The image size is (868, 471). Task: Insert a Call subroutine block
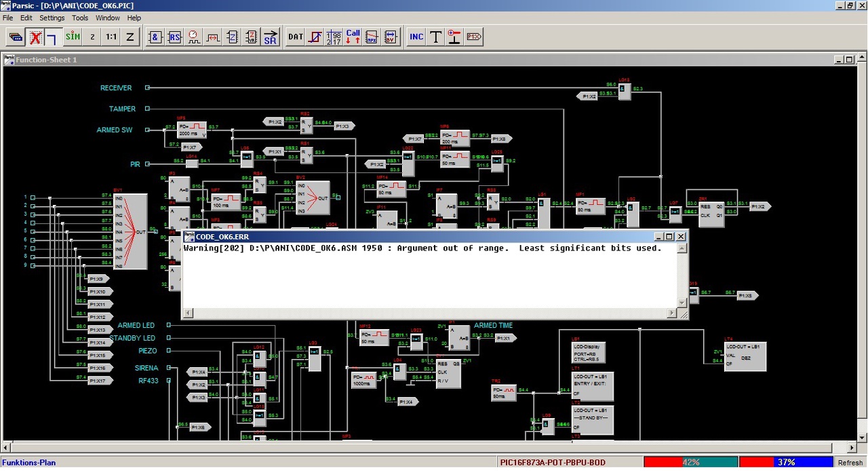353,37
